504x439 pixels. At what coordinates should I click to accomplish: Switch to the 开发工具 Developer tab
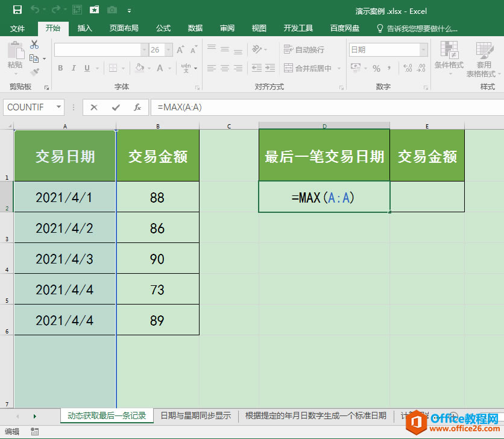tap(298, 28)
